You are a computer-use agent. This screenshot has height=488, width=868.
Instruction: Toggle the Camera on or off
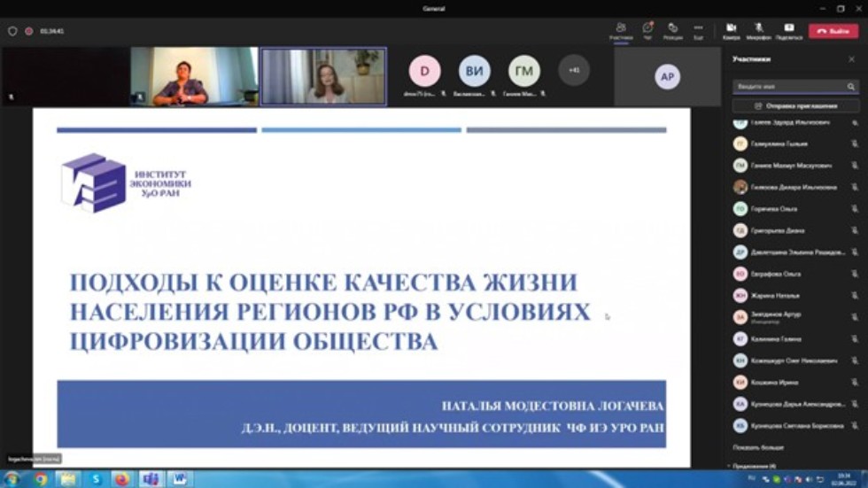click(731, 30)
